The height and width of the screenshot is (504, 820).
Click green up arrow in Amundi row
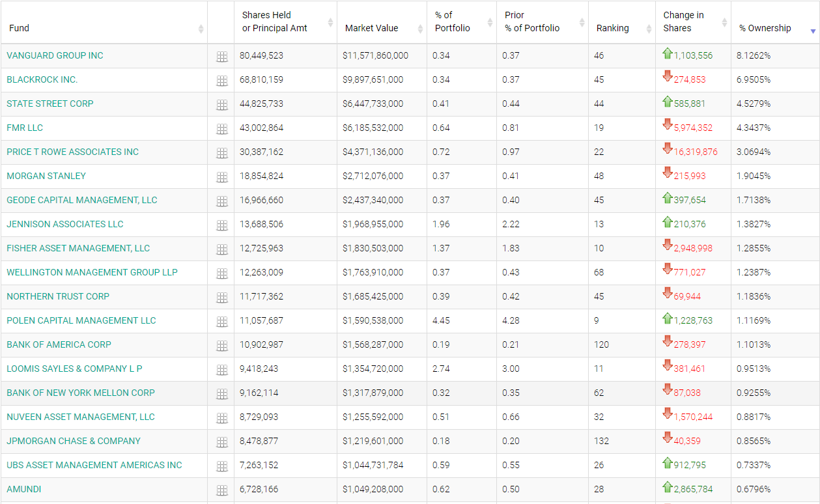[x=667, y=487]
